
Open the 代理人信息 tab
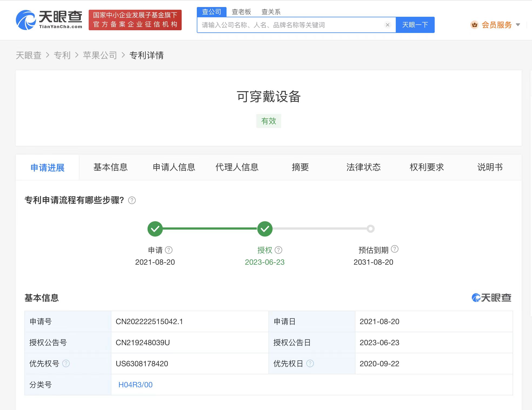coord(237,167)
